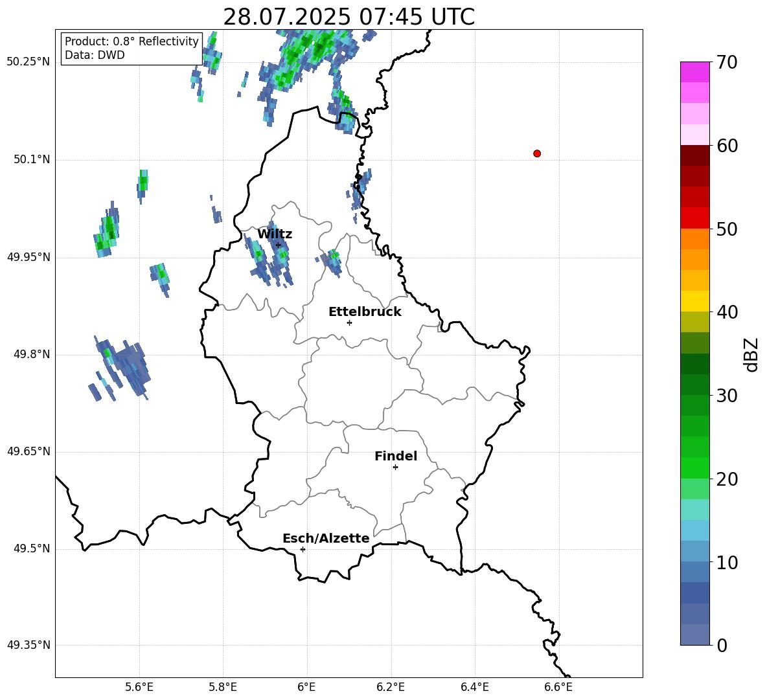Click the dBZ colorbar axis label
This screenshot has width=767, height=700.
click(751, 354)
